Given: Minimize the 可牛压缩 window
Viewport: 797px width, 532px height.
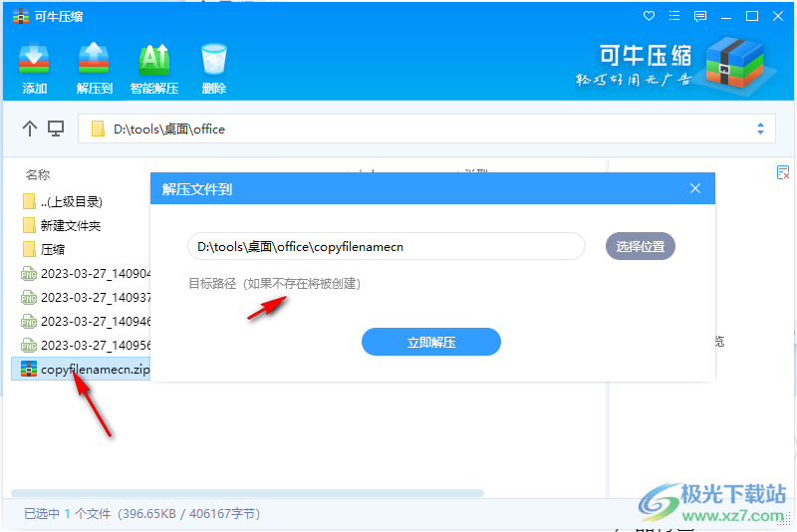Looking at the screenshot, I should (x=726, y=17).
